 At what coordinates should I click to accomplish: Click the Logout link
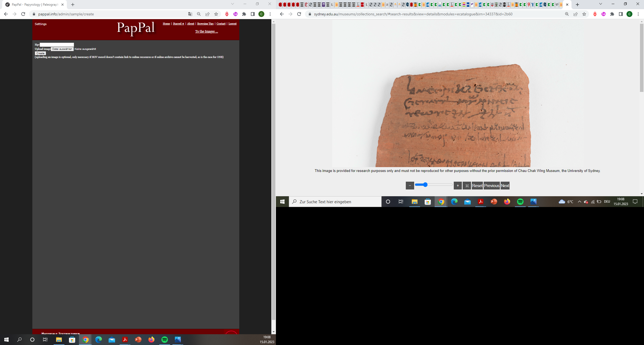pyautogui.click(x=232, y=24)
